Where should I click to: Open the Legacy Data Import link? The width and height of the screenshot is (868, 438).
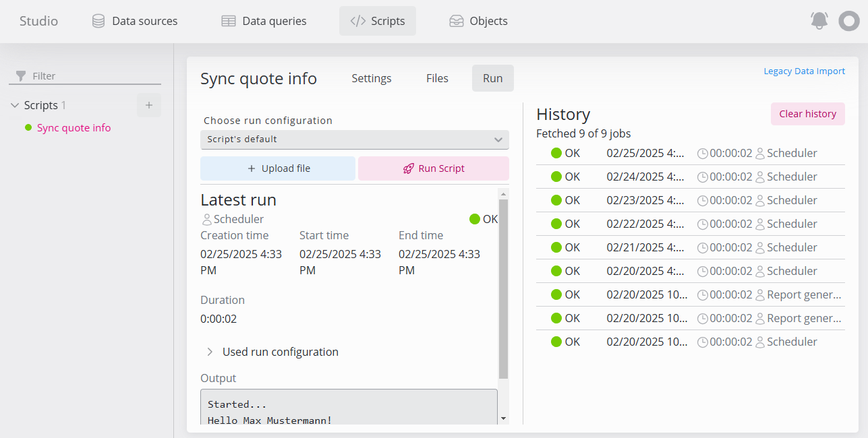(804, 71)
